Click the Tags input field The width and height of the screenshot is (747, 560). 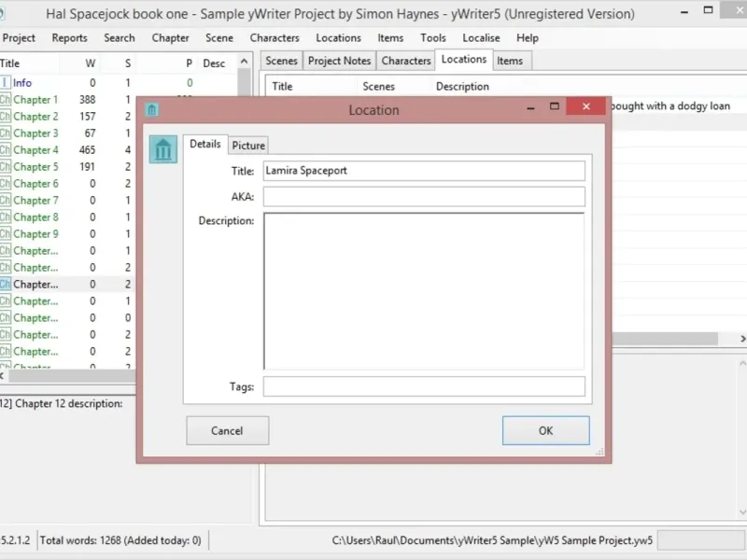pos(424,386)
